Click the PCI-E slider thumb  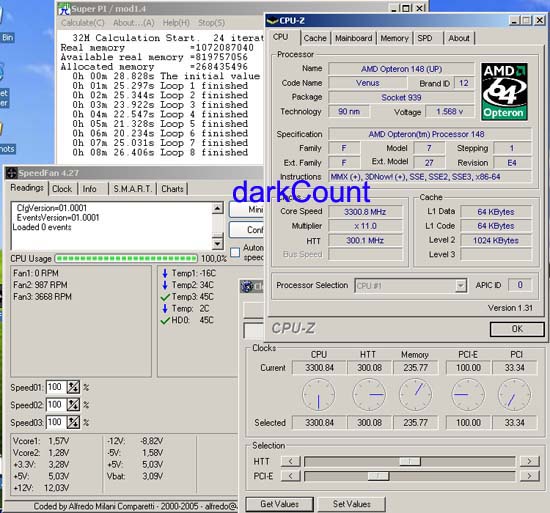[378, 476]
